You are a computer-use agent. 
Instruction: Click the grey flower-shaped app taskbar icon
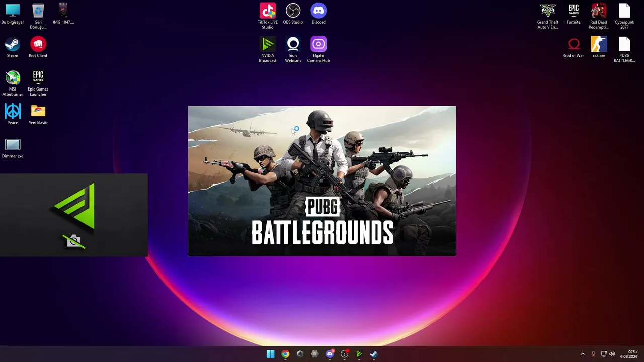pos(315,354)
